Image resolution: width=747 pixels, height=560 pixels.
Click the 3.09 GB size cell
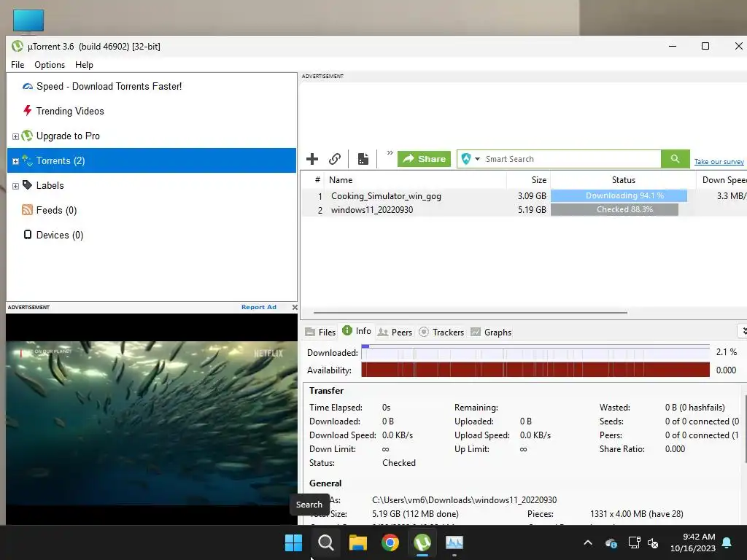(x=532, y=195)
